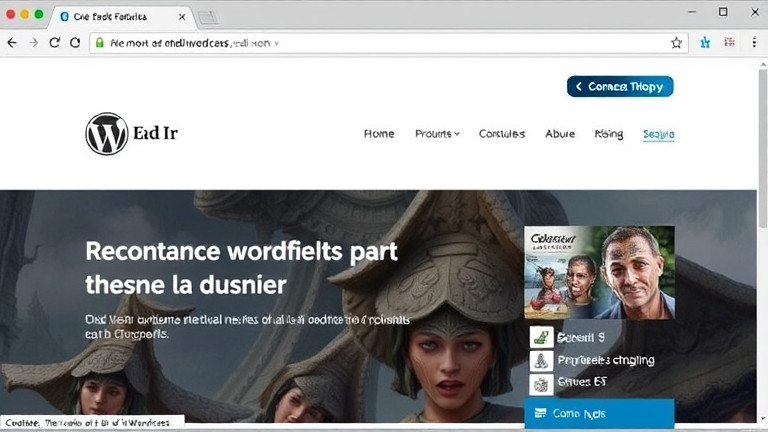This screenshot has height=432, width=768.
Task: Click the 'Prarbeeles cingling' list link
Action: click(606, 360)
